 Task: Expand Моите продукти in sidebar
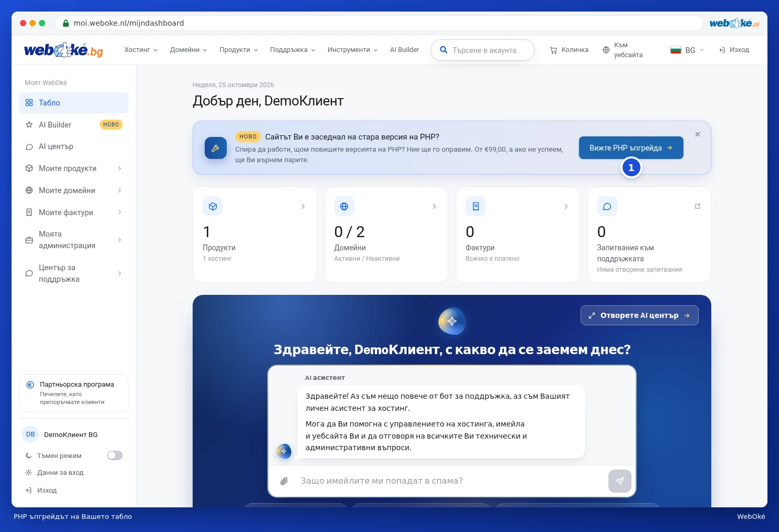click(x=73, y=168)
